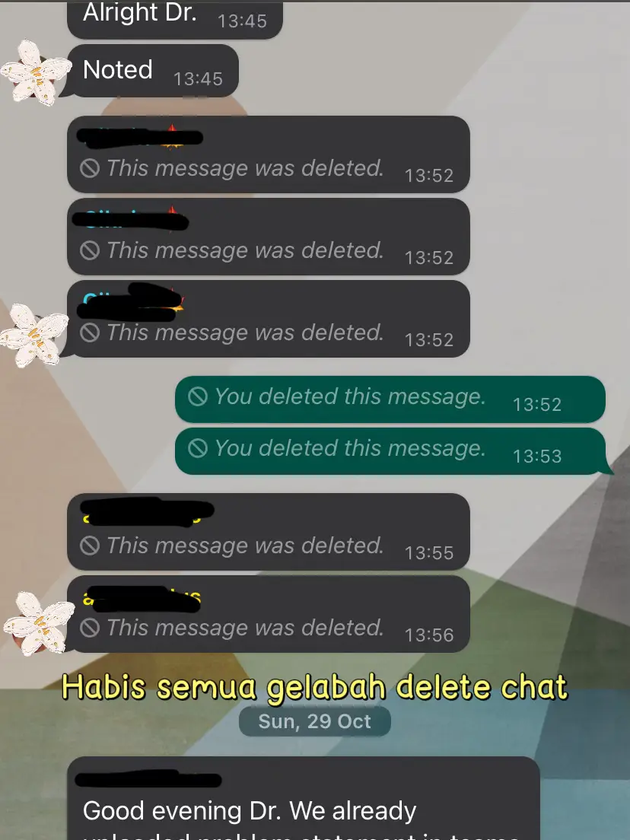
Task: Tap the flower avatar beside 13:56 deleted message
Action: pos(39,623)
